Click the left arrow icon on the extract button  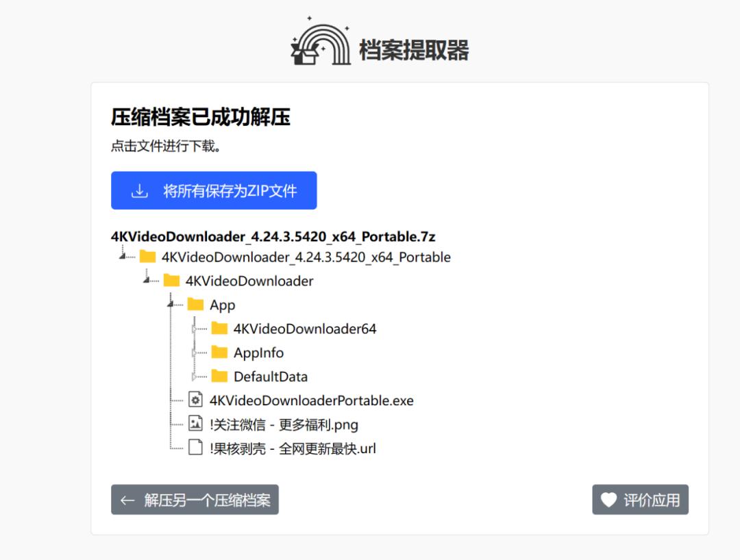coord(126,500)
